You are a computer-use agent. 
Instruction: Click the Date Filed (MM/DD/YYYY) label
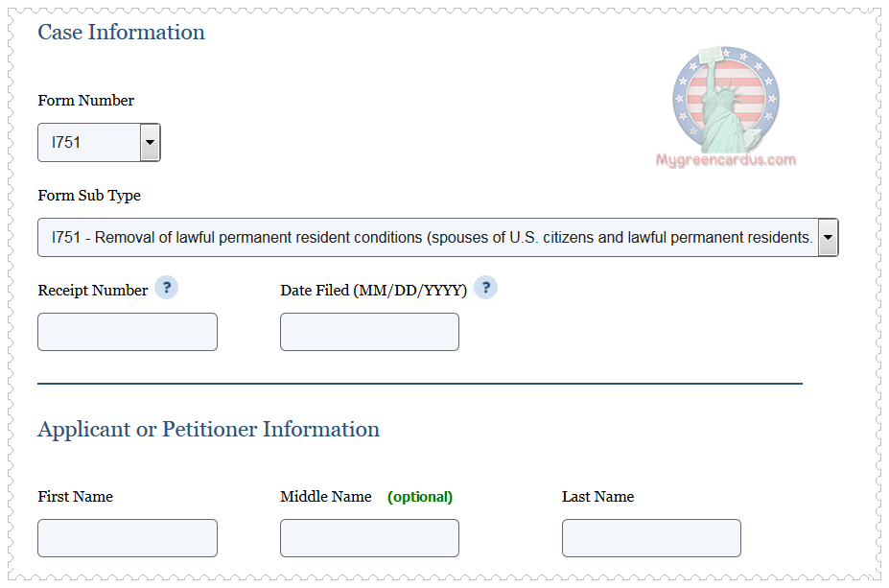coord(373,291)
